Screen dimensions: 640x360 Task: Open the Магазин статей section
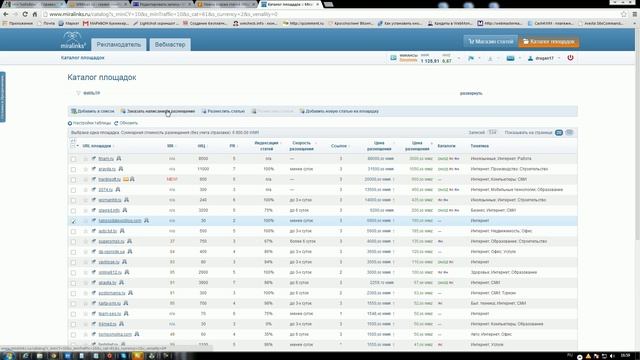click(x=490, y=42)
